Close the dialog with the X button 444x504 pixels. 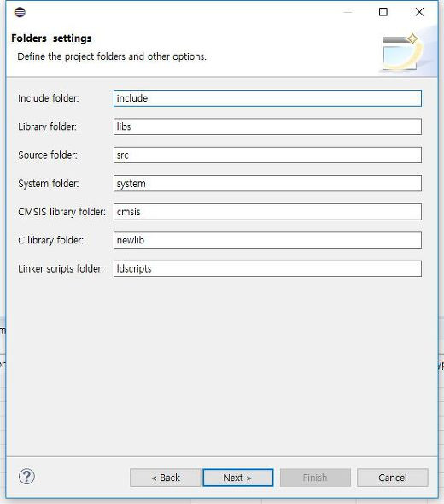[x=419, y=12]
